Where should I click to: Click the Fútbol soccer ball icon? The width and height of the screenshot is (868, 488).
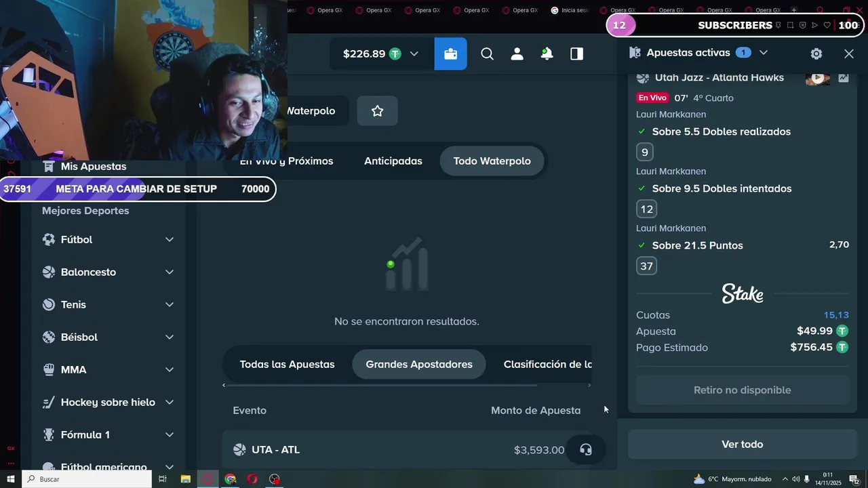[x=49, y=239]
